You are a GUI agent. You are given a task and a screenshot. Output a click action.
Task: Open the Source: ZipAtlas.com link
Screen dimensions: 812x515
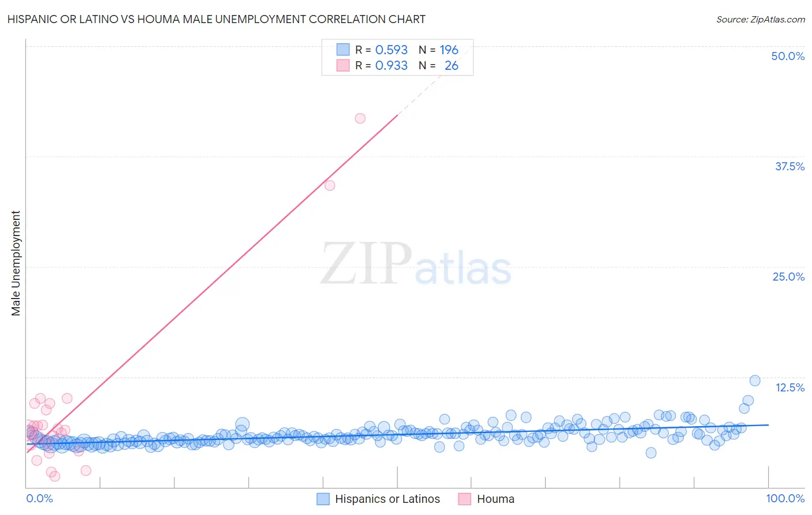(761, 20)
